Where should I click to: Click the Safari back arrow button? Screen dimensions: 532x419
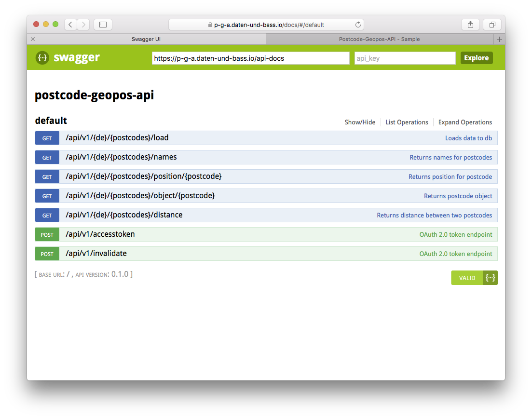pos(70,25)
